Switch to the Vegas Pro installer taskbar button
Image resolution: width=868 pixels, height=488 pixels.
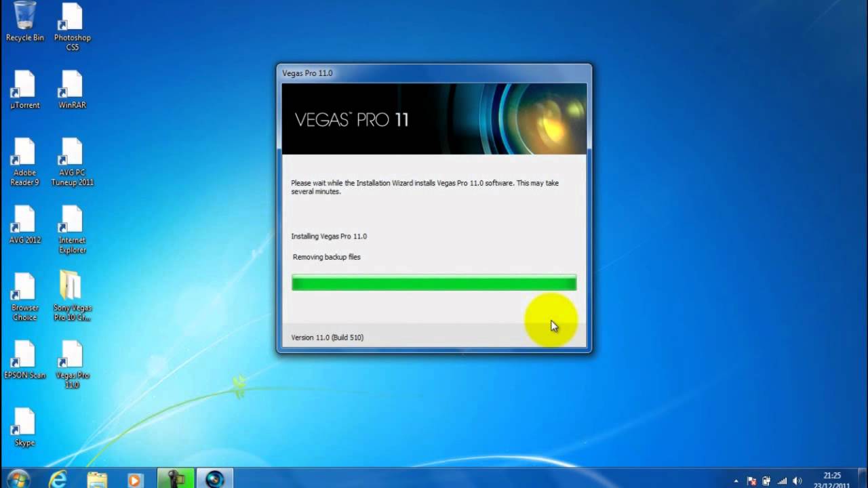[215, 479]
